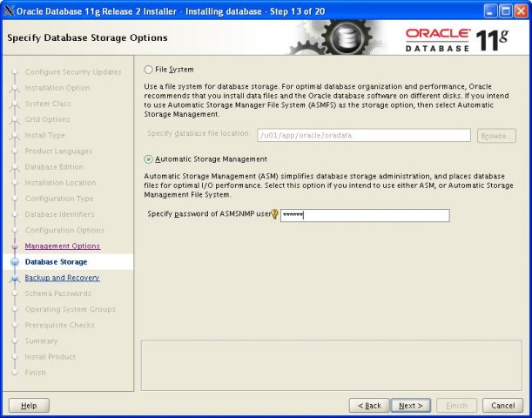Minimize the installer window
Image resolution: width=532 pixels, height=418 pixels.
490,11
